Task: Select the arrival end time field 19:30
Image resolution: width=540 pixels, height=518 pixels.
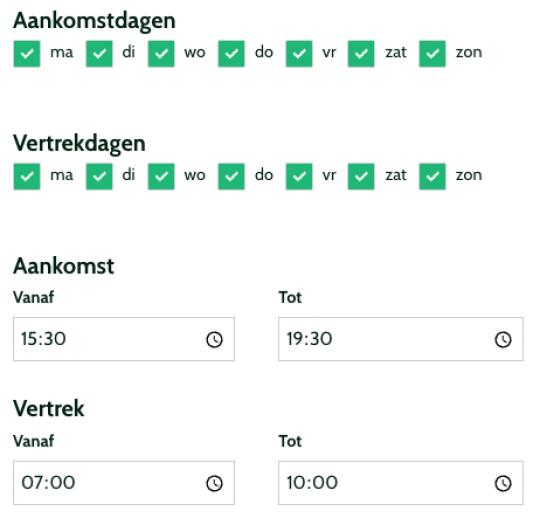Action: [401, 339]
